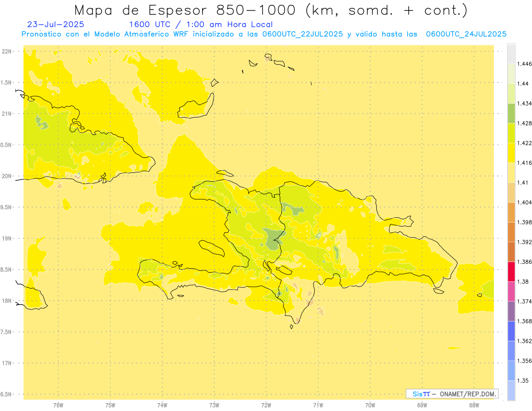Click the latitude axis label '22N'
This screenshot has width=532, height=411.
click(x=8, y=51)
